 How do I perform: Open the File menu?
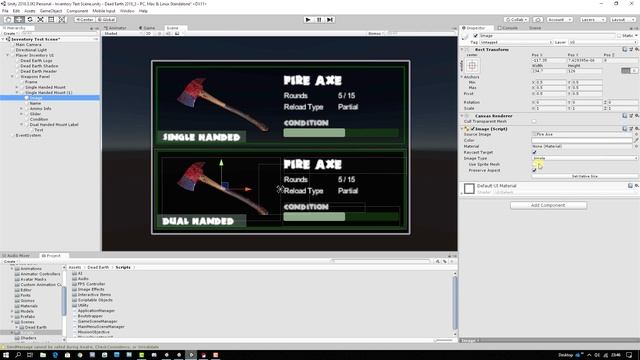point(5,11)
